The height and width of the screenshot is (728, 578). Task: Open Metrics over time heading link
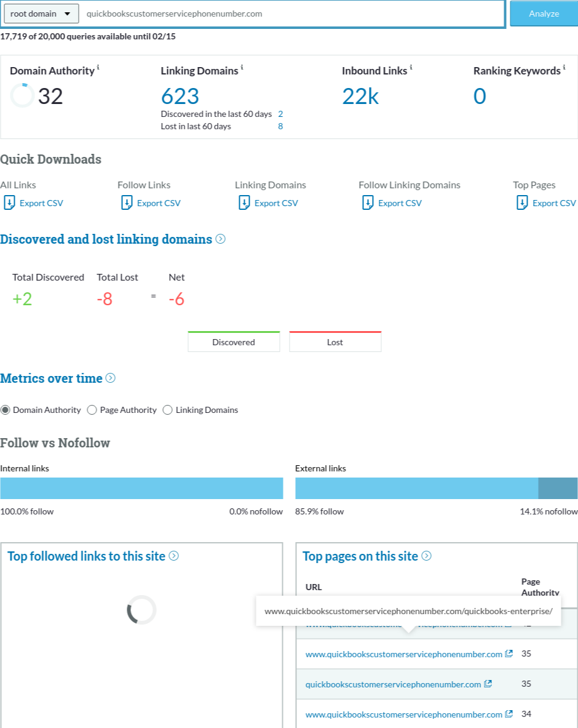51,378
